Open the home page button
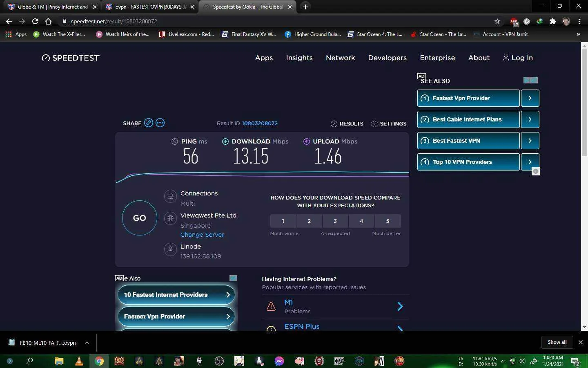The height and width of the screenshot is (368, 588). [x=48, y=21]
